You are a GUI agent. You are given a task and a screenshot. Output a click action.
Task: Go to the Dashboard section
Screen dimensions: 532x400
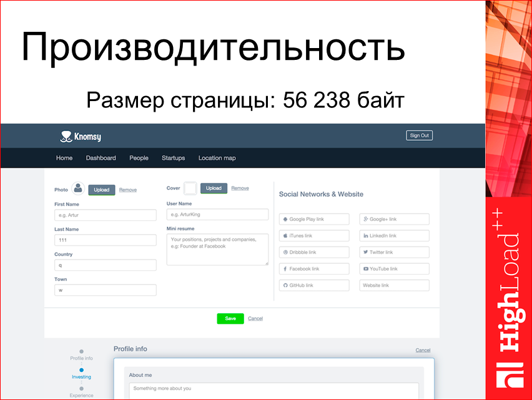101,158
